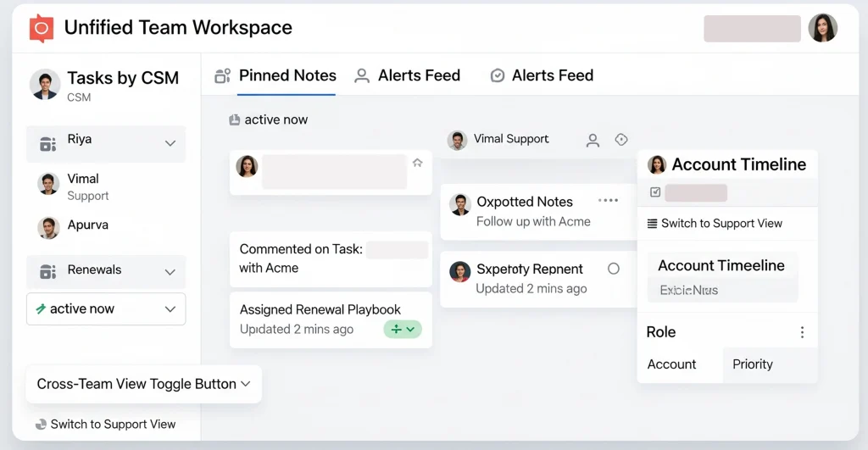Screen dimensions: 868x450
Task: Switch to the Pinned Notes tab
Action: tap(276, 75)
